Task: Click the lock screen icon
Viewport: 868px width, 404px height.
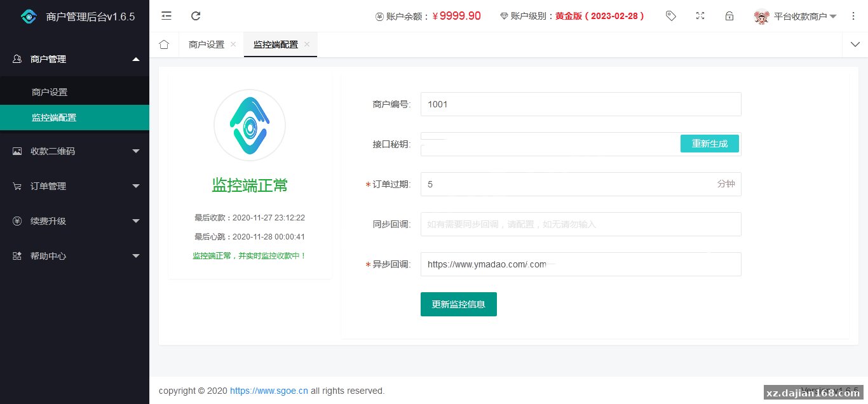Action: (x=729, y=16)
